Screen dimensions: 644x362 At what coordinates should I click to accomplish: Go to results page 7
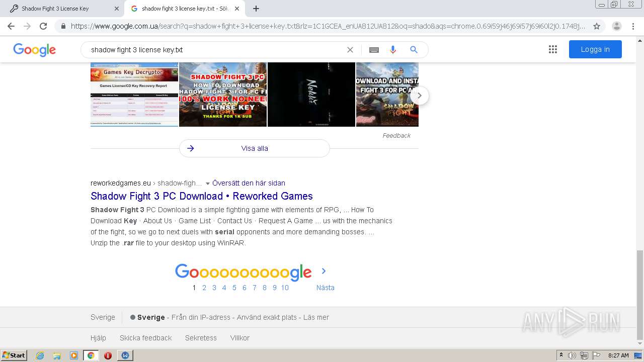tap(255, 288)
